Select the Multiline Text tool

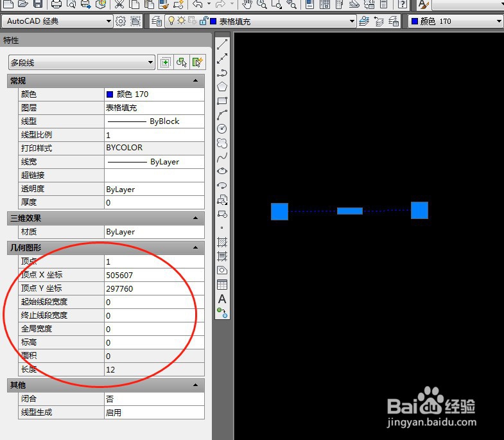click(x=222, y=299)
